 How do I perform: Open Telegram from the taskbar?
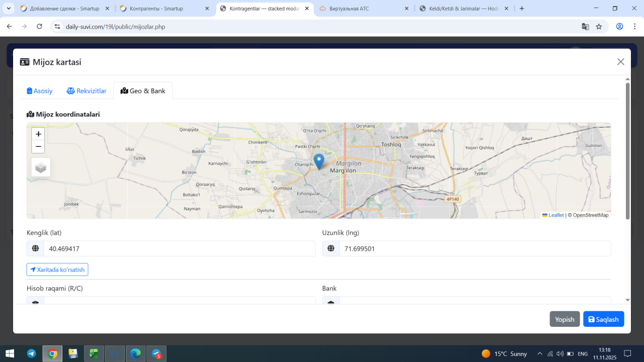click(32, 354)
